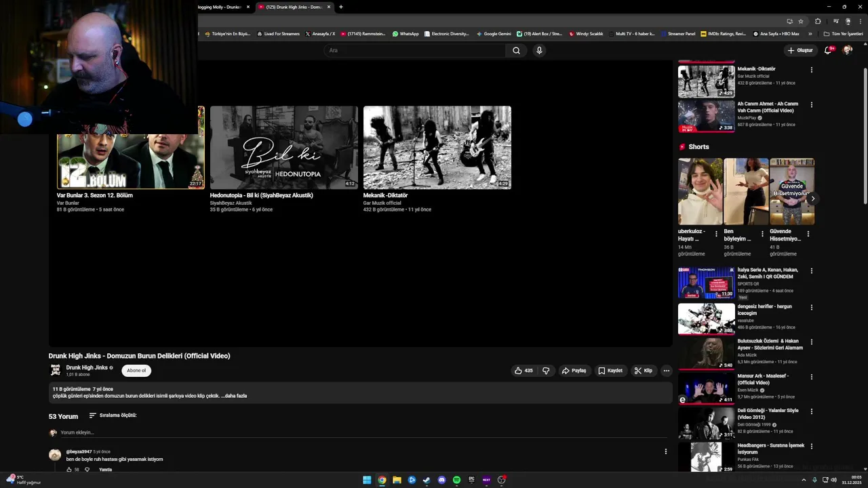The width and height of the screenshot is (868, 488).
Task: Dislike the beyza3947 comment
Action: pos(87,470)
